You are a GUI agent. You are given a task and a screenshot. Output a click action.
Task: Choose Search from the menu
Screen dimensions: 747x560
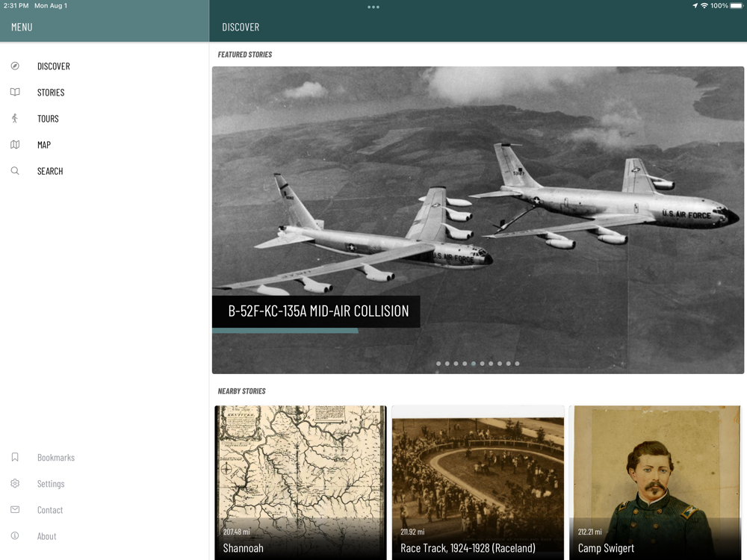coord(50,171)
